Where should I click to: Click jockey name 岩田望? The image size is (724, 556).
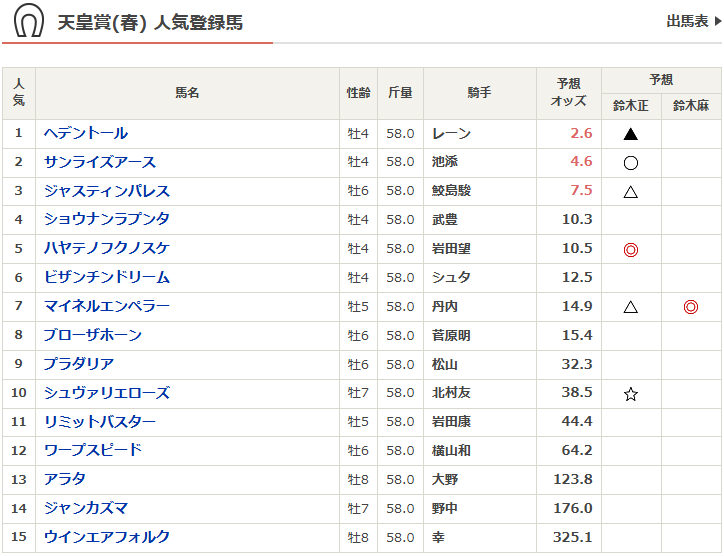coord(451,249)
